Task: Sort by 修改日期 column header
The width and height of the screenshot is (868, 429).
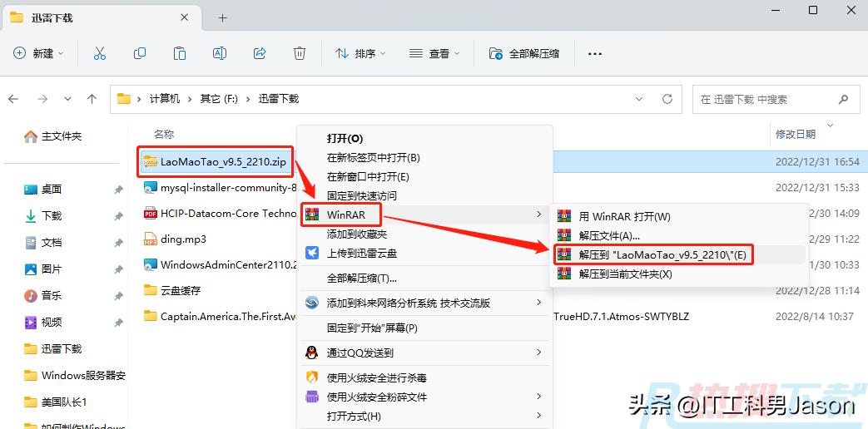Action: 796,134
